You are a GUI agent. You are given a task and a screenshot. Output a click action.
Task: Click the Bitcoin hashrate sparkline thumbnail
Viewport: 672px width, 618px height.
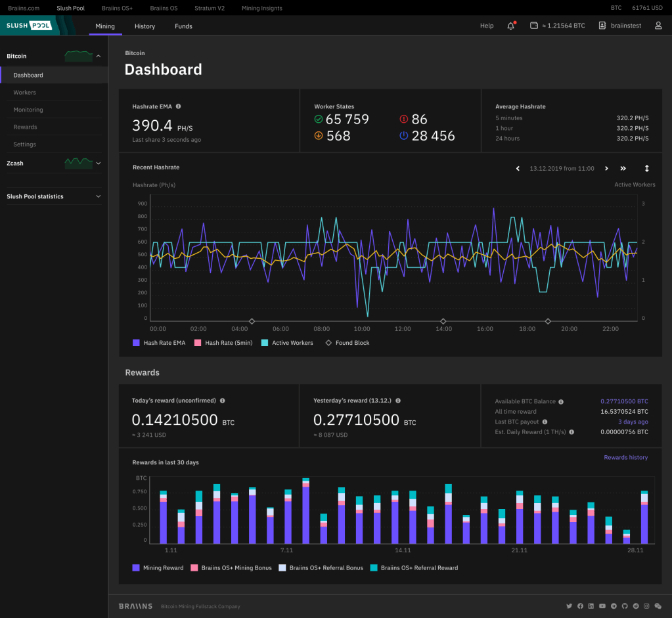78,56
